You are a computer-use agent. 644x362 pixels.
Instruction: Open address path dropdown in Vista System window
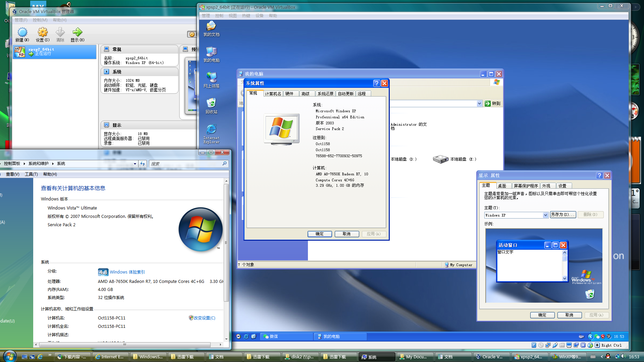[135, 164]
